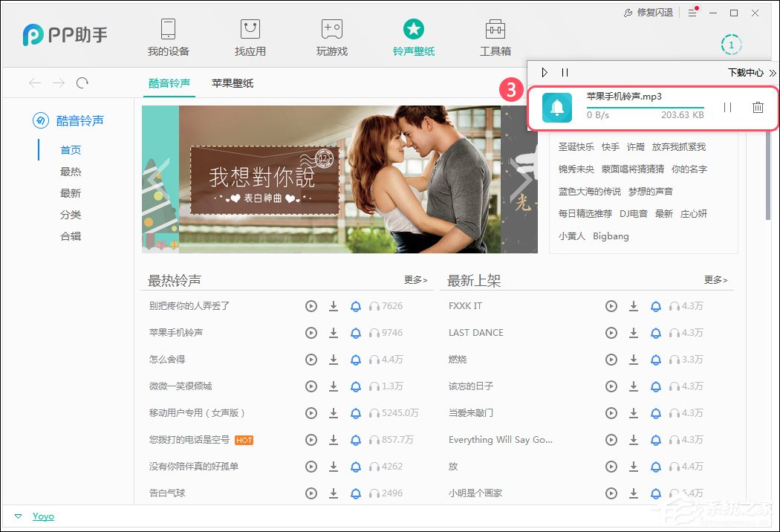Set 怎么舍得 as ringtone via bell icon
Viewport: 780px width, 532px height.
point(356,359)
